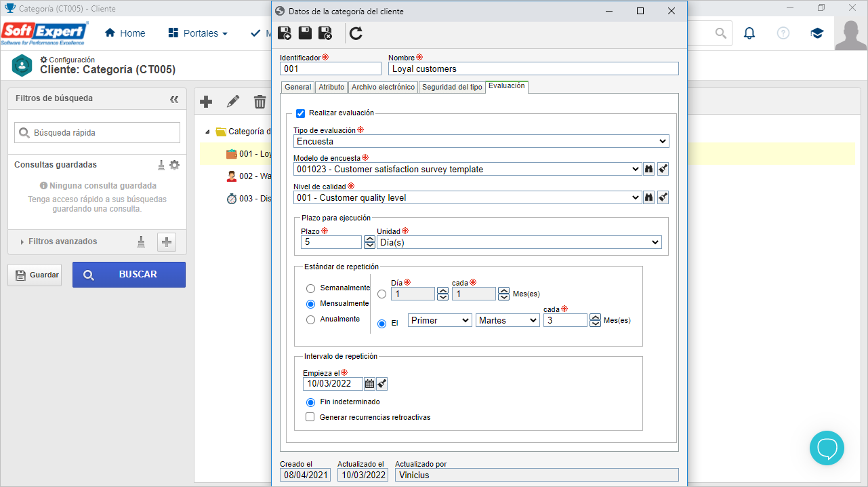The height and width of the screenshot is (487, 868).
Task: Collapse the Filtros de búsqueda panel
Action: (x=174, y=99)
